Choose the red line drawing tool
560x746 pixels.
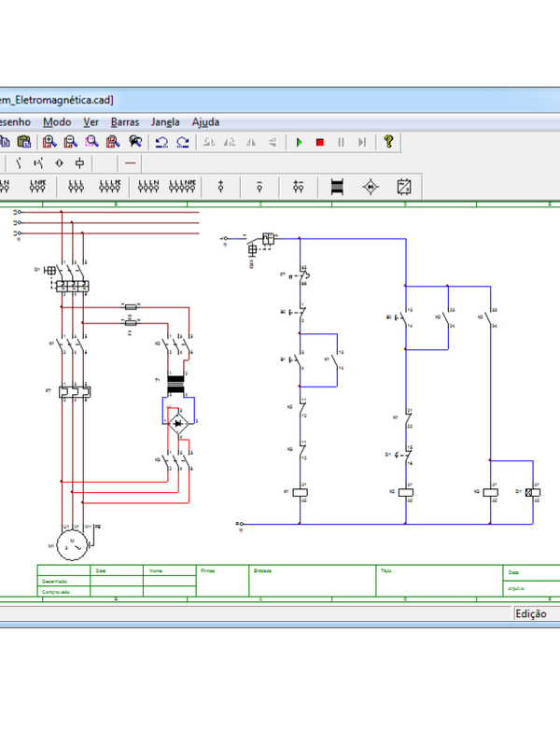coord(130,162)
